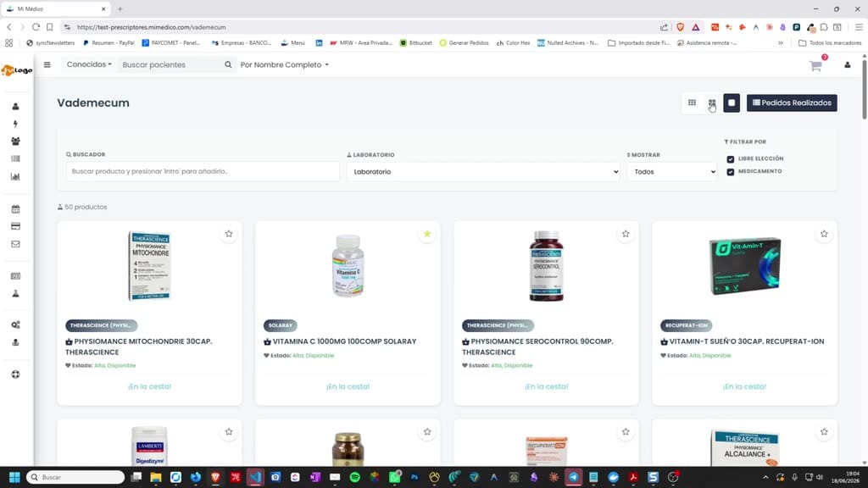Open the life ring support sidebar icon
The width and height of the screenshot is (868, 488).
click(15, 374)
